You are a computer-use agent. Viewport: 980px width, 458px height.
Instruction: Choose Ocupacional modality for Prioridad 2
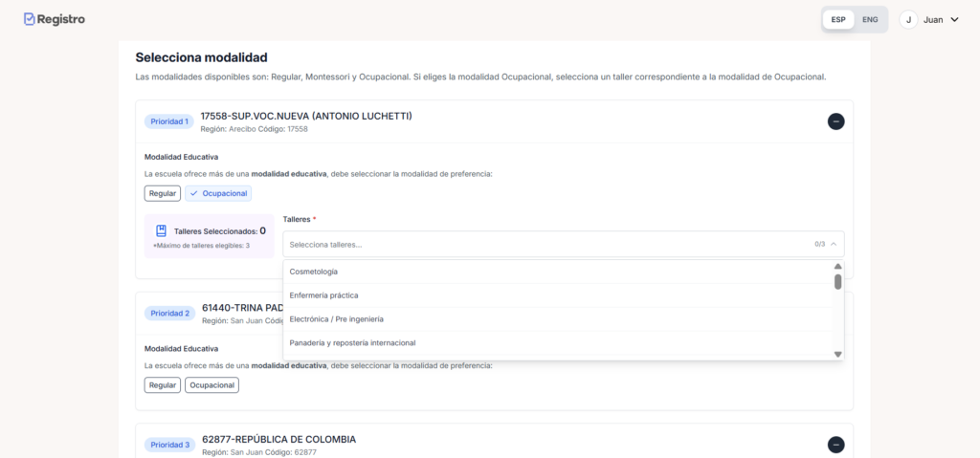pyautogui.click(x=212, y=385)
